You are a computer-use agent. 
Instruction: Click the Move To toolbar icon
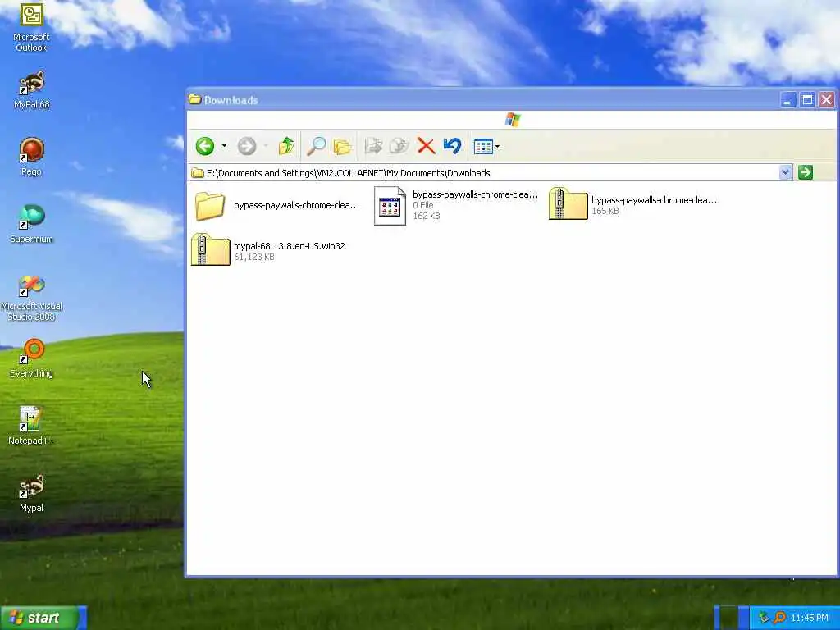[x=373, y=146]
